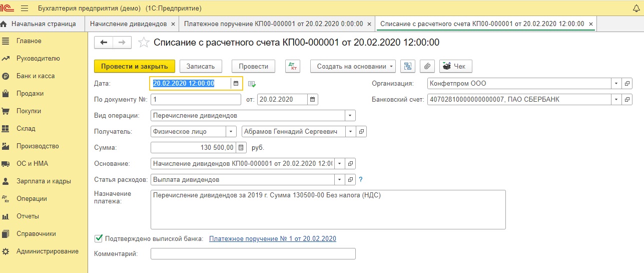The height and width of the screenshot is (273, 644).
Task: Open the main hamburger menu
Action: click(x=25, y=9)
